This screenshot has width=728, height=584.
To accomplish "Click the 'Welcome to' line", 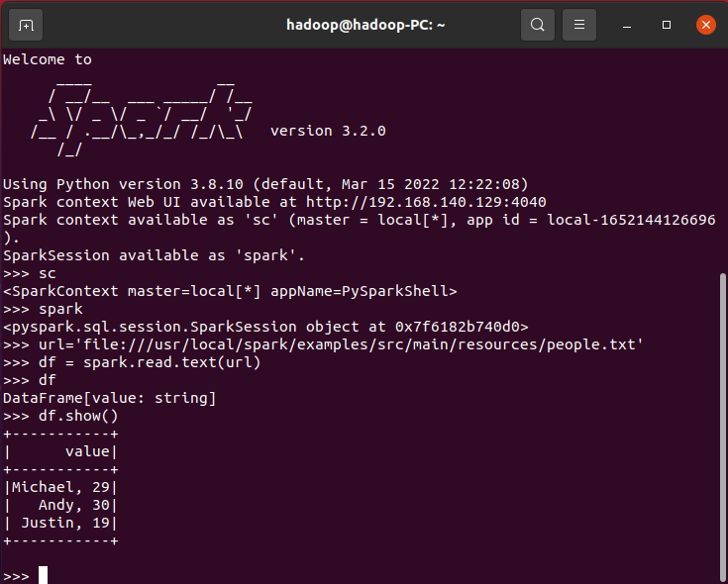I will click(x=48, y=59).
